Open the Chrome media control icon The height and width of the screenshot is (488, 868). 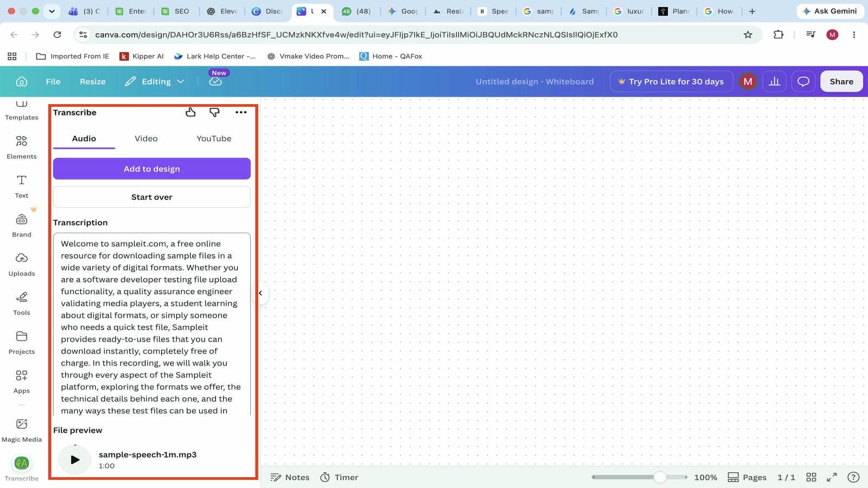click(x=810, y=35)
